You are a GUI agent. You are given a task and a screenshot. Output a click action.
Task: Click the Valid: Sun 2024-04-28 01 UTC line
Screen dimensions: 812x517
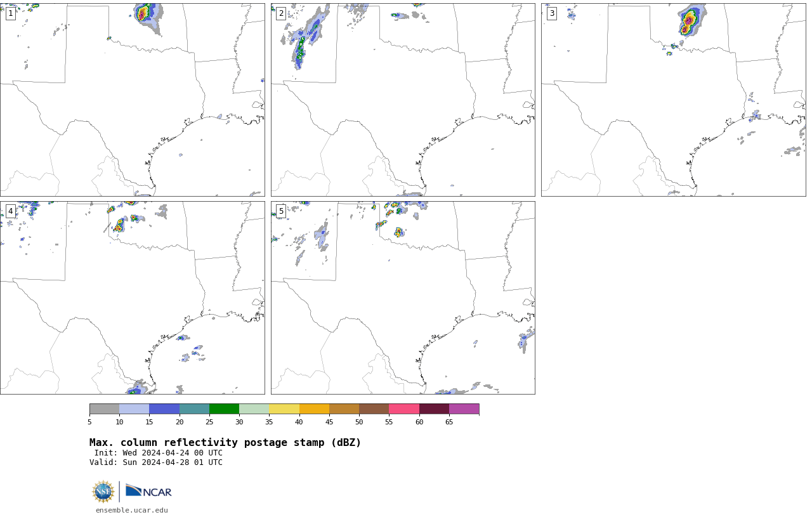click(156, 462)
